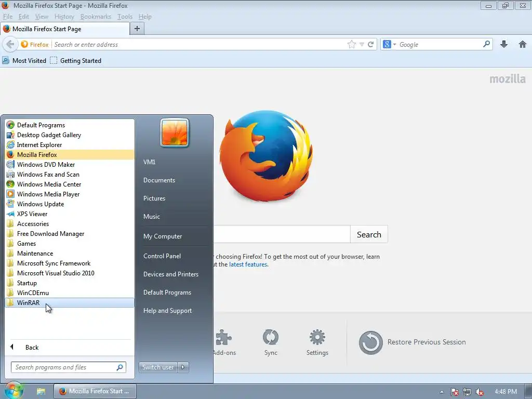Open the Edit menu
Image resolution: width=532 pixels, height=399 pixels.
coord(24,17)
